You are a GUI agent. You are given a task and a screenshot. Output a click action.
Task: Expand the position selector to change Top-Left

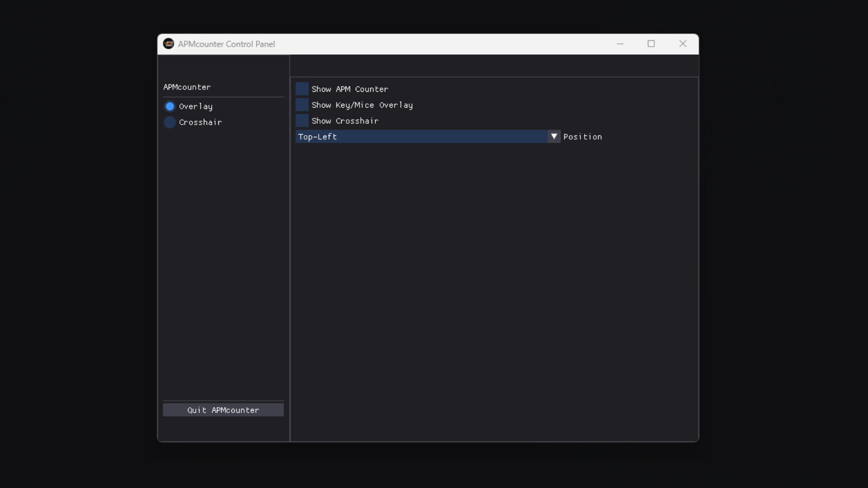553,136
